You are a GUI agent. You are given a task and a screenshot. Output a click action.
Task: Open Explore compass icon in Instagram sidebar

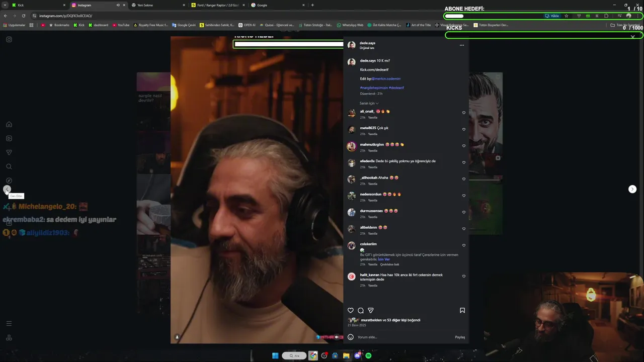9,180
